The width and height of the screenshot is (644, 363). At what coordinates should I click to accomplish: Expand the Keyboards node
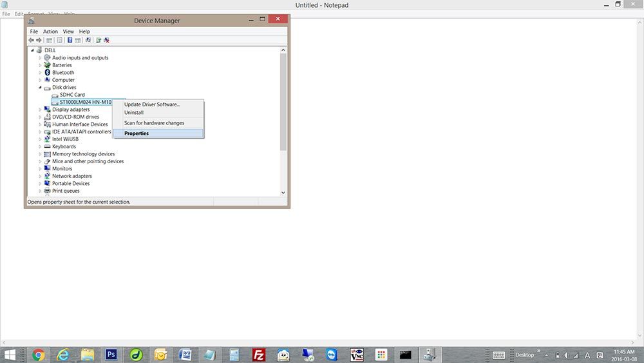[x=40, y=147]
